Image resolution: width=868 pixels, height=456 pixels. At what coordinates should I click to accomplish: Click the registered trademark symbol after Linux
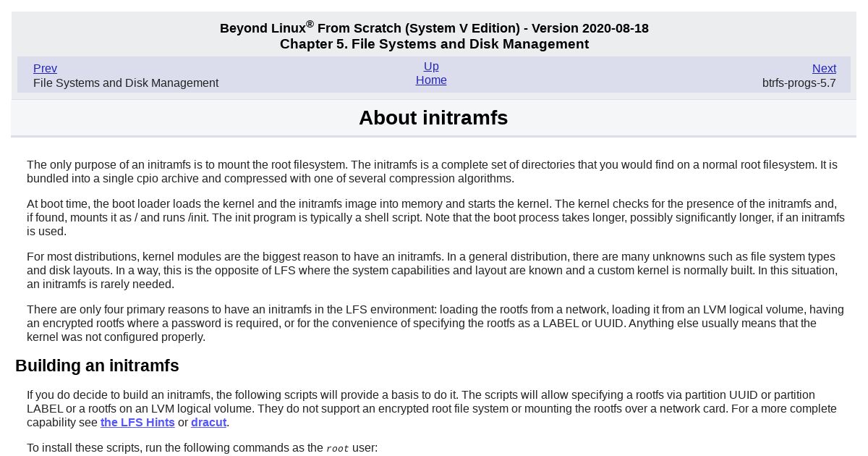click(310, 24)
